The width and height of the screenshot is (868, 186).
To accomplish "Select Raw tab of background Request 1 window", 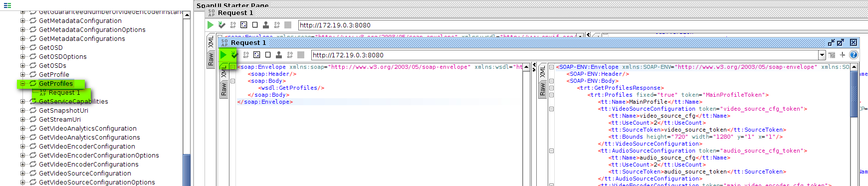I will coord(211,59).
